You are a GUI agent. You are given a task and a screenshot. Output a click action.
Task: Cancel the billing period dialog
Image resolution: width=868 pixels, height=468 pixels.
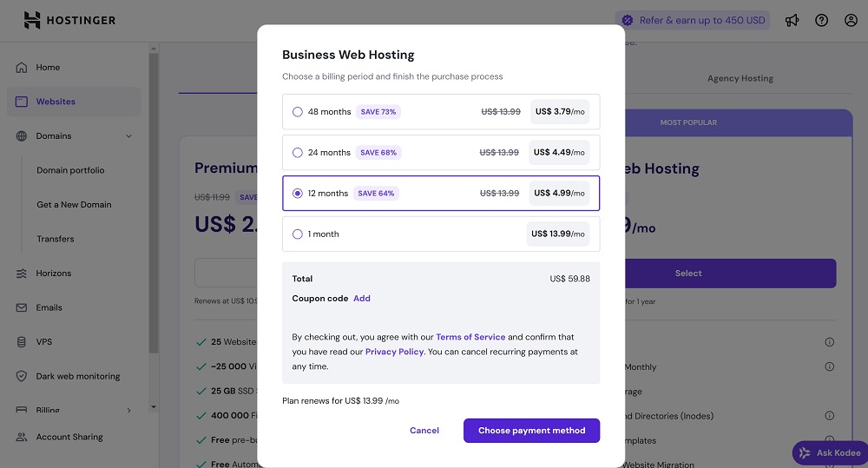424,431
